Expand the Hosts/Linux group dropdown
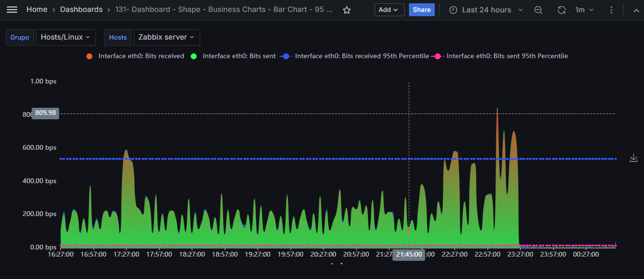644x279 pixels. 66,37
